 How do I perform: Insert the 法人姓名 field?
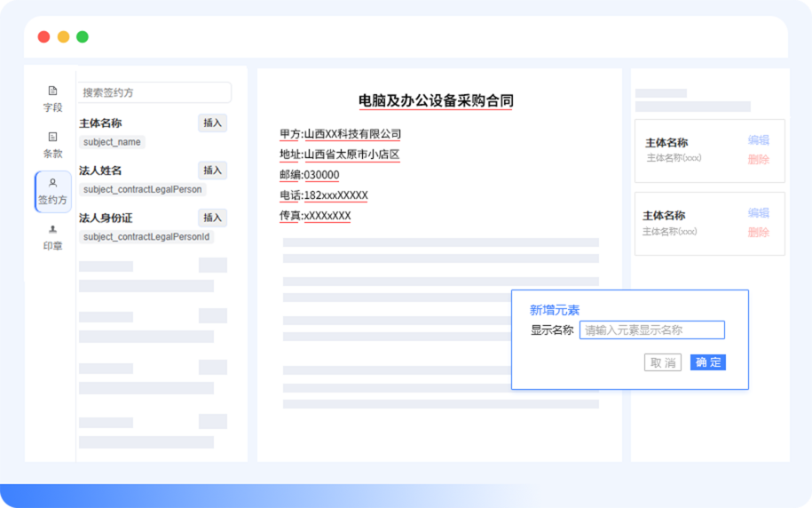tap(212, 170)
